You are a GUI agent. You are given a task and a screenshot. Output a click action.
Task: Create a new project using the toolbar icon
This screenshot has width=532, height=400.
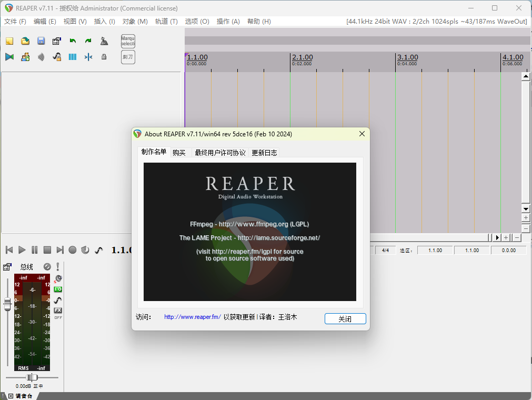click(x=9, y=41)
